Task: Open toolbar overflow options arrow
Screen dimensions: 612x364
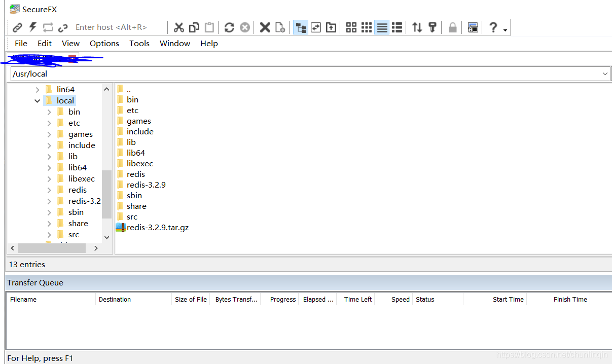Action: coord(505,30)
